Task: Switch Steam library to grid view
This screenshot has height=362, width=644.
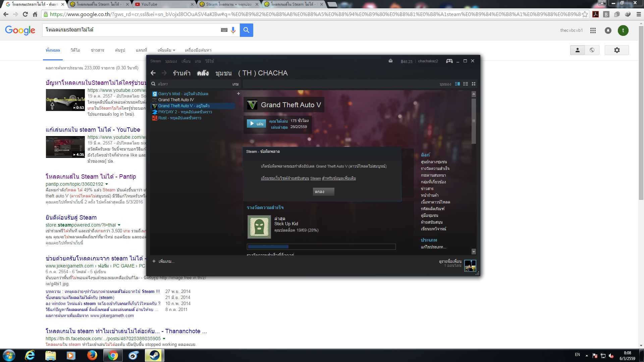Action: [474, 84]
